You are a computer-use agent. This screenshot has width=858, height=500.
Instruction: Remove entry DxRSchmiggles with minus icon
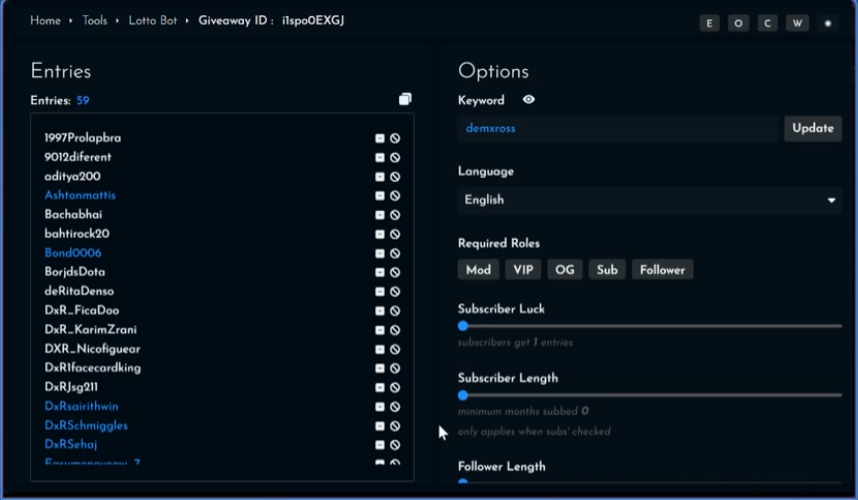380,426
